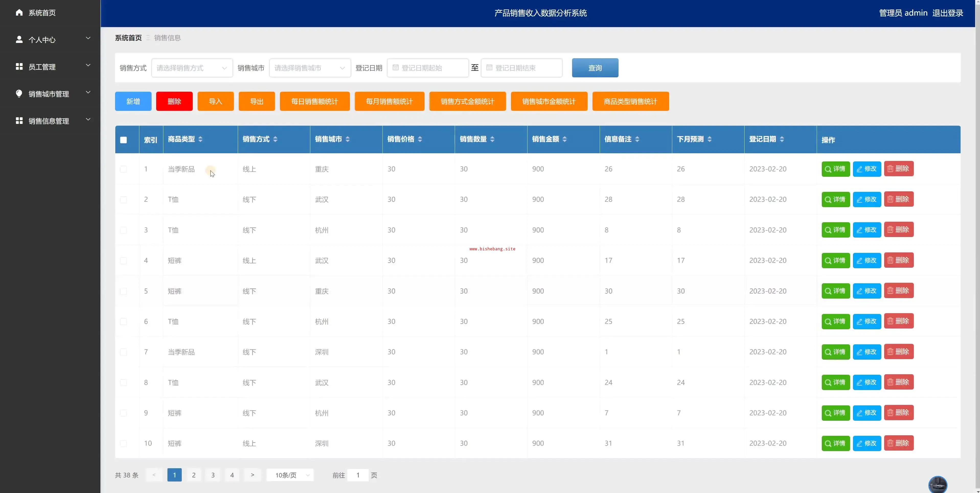Viewport: 980px width, 493px height.
Task: Open the 10条/页 page size dropdown
Action: tap(290, 475)
